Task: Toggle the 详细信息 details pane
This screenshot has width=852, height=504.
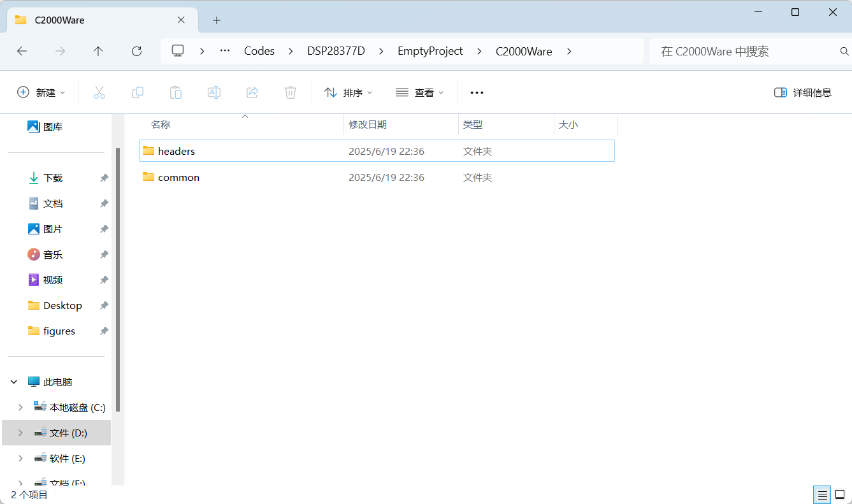Action: 803,92
